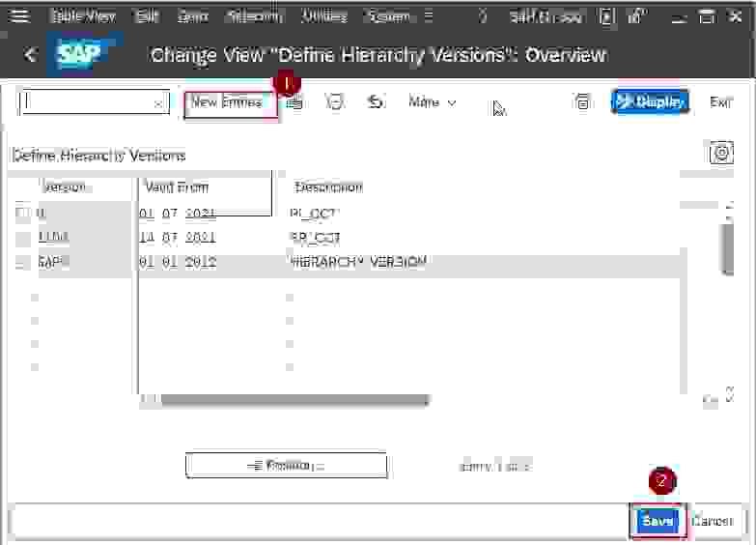Open the Utilities menu

tap(323, 16)
